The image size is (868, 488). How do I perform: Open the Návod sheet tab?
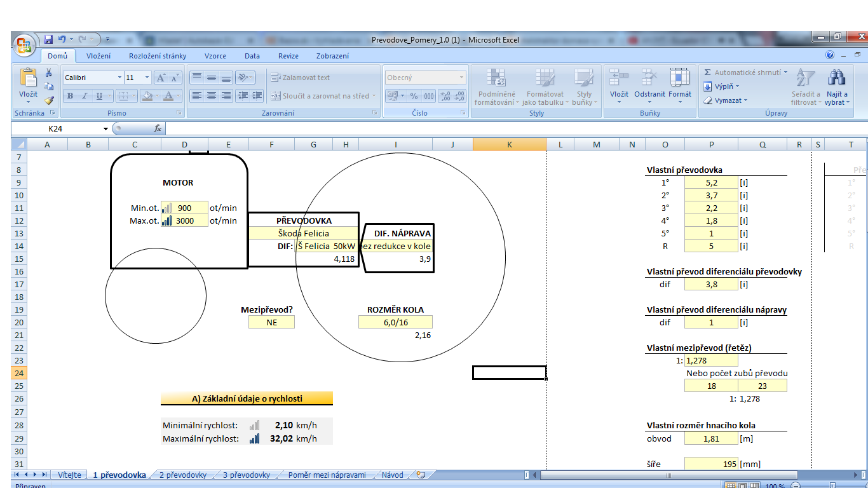pyautogui.click(x=392, y=475)
